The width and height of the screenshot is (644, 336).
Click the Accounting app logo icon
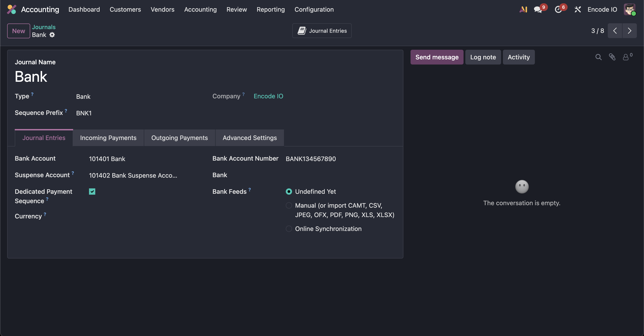tap(11, 9)
